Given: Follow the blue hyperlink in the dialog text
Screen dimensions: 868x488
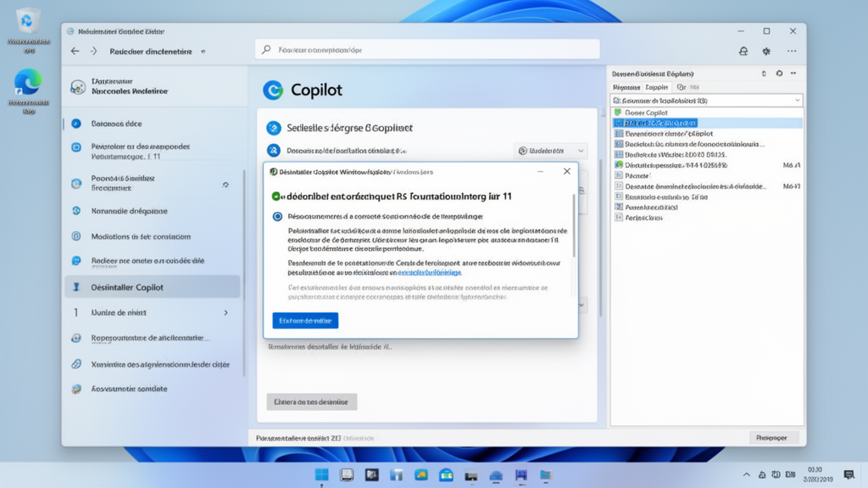Looking at the screenshot, I should point(429,272).
